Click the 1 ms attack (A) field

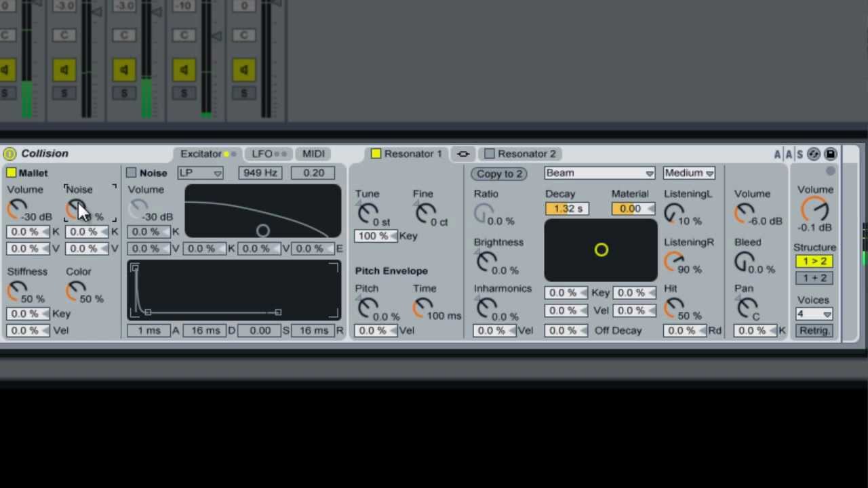tap(149, 331)
